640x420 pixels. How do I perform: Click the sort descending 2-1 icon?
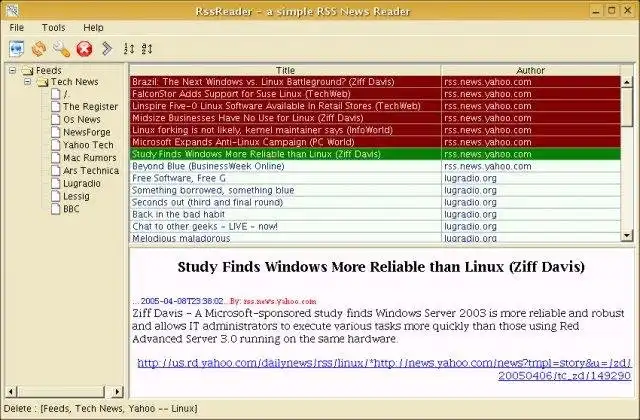pos(147,49)
